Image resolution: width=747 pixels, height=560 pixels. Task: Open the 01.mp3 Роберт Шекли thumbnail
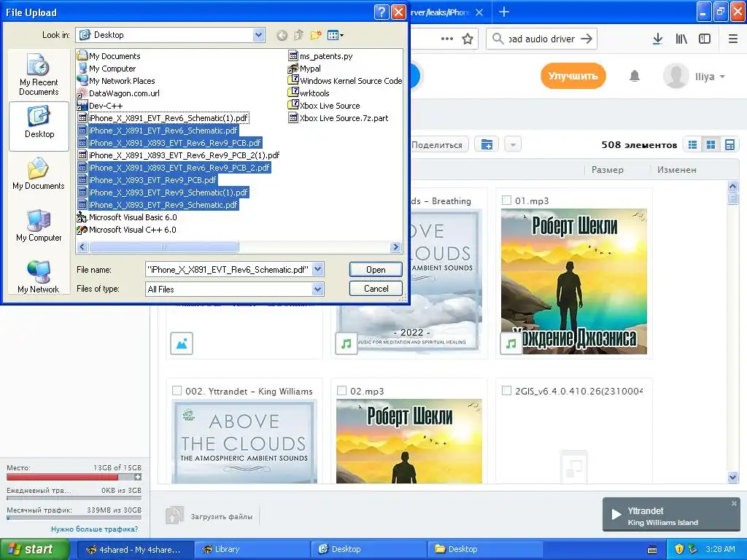click(x=574, y=281)
